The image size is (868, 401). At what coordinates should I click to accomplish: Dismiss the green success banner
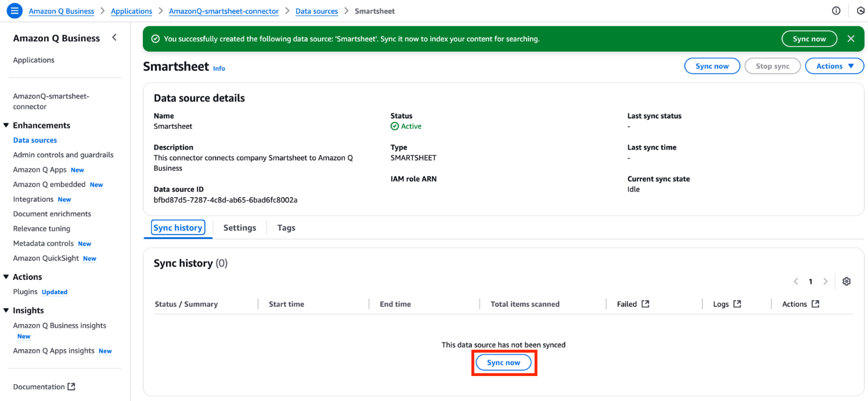pyautogui.click(x=851, y=39)
